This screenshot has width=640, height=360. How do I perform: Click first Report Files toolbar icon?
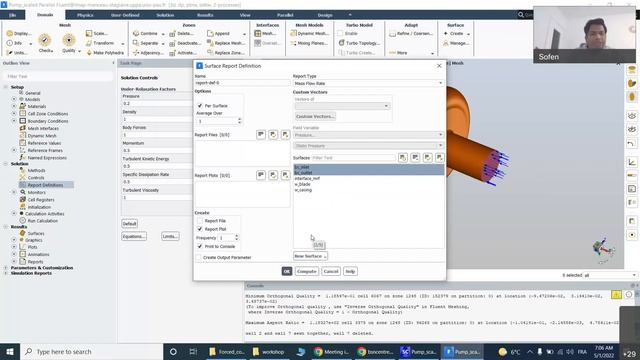coord(261,134)
